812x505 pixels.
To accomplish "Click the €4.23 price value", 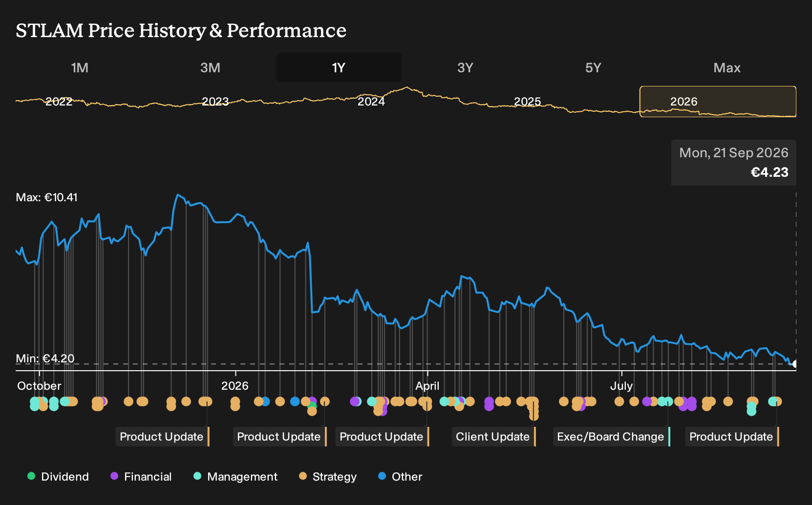I will [769, 172].
